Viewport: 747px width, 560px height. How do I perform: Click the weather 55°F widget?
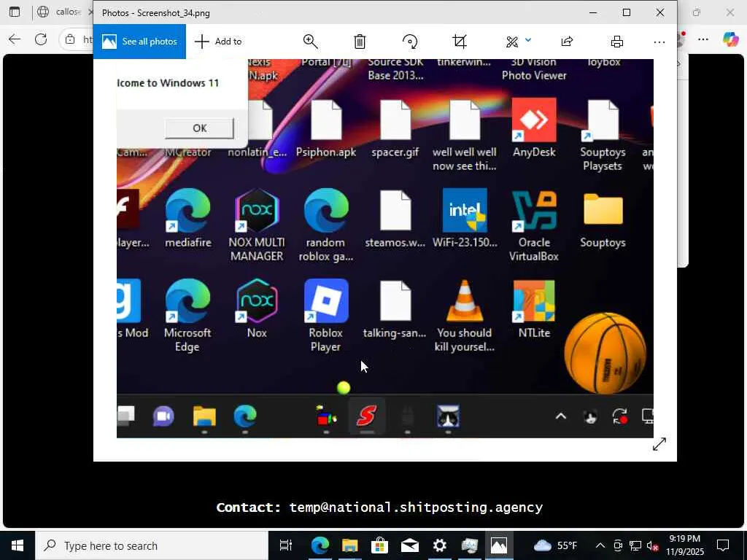tap(555, 545)
